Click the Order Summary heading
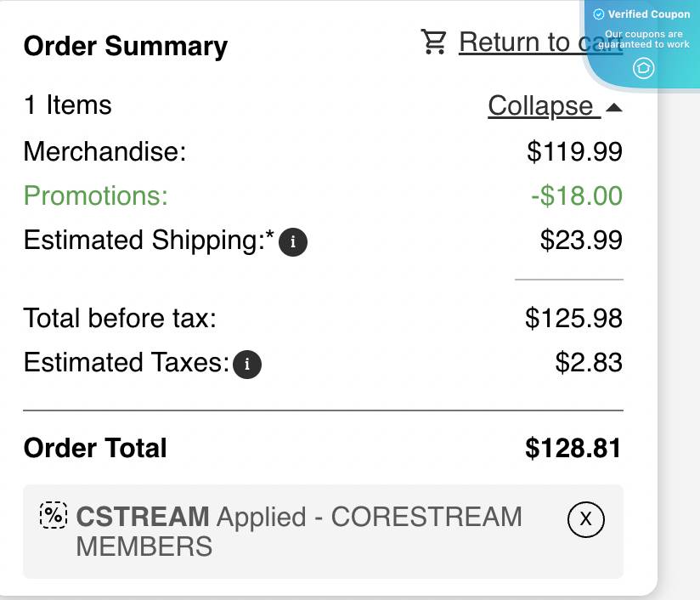The height and width of the screenshot is (600, 700). [x=126, y=46]
